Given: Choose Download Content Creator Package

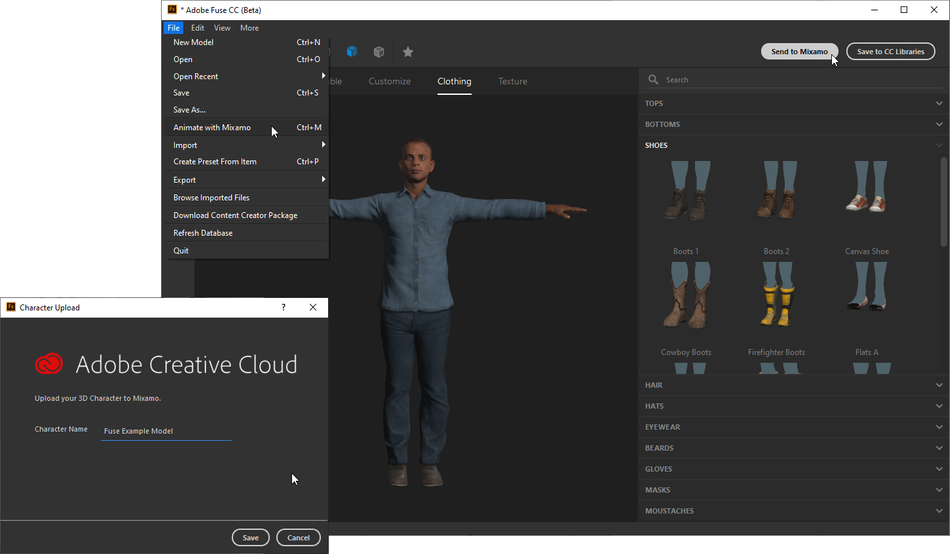Looking at the screenshot, I should [247, 215].
